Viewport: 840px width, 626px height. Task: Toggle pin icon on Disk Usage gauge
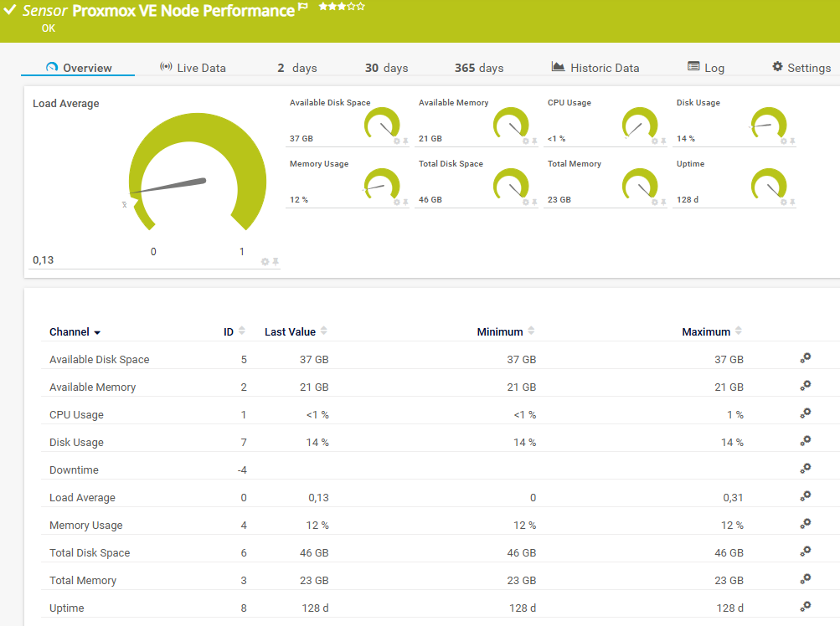click(792, 141)
